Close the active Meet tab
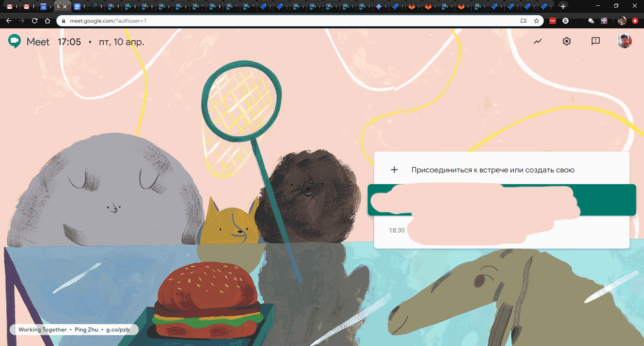 (x=65, y=7)
